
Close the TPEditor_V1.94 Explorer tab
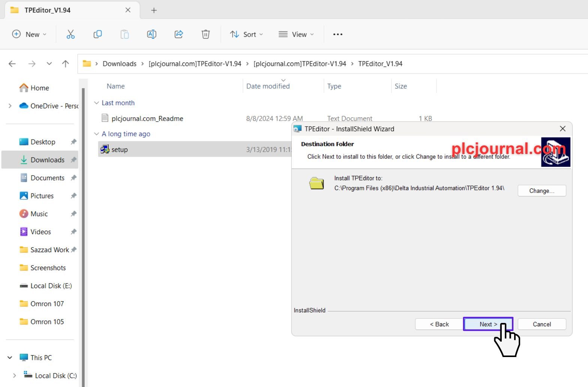point(128,10)
